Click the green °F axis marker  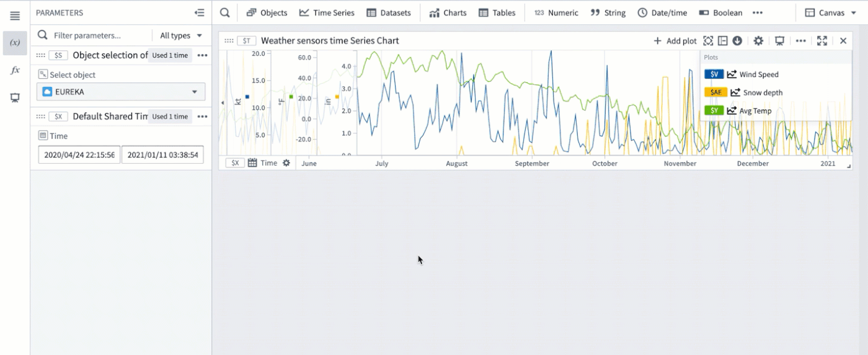point(291,97)
